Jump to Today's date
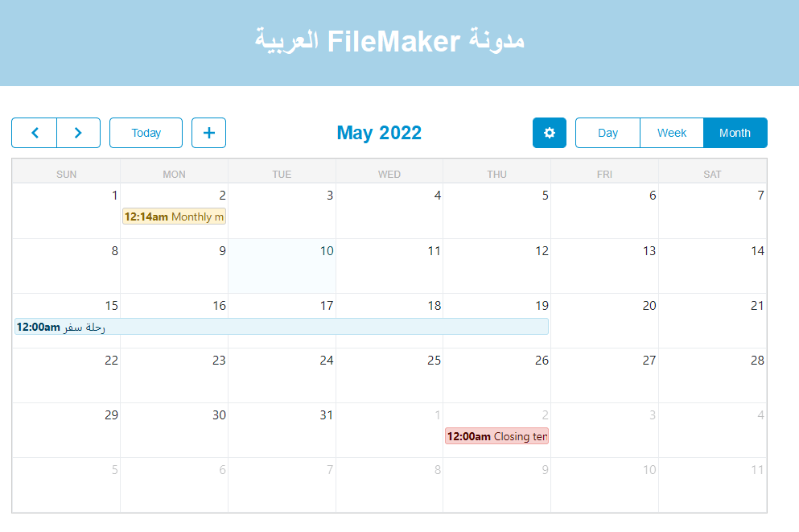This screenshot has width=799, height=532. pos(146,133)
